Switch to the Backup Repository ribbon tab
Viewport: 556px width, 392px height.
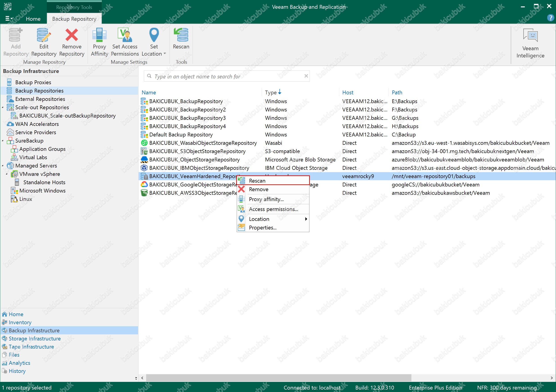pos(74,19)
